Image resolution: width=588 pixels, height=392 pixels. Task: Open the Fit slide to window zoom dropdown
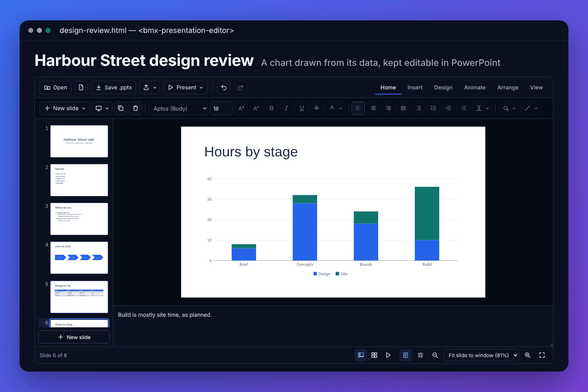click(481, 355)
